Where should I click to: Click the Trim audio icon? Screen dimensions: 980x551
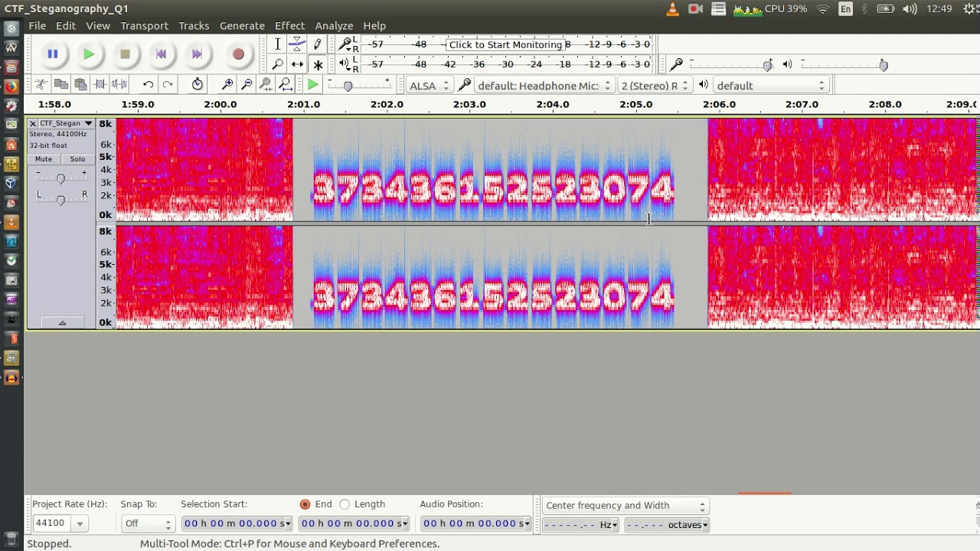pyautogui.click(x=100, y=84)
